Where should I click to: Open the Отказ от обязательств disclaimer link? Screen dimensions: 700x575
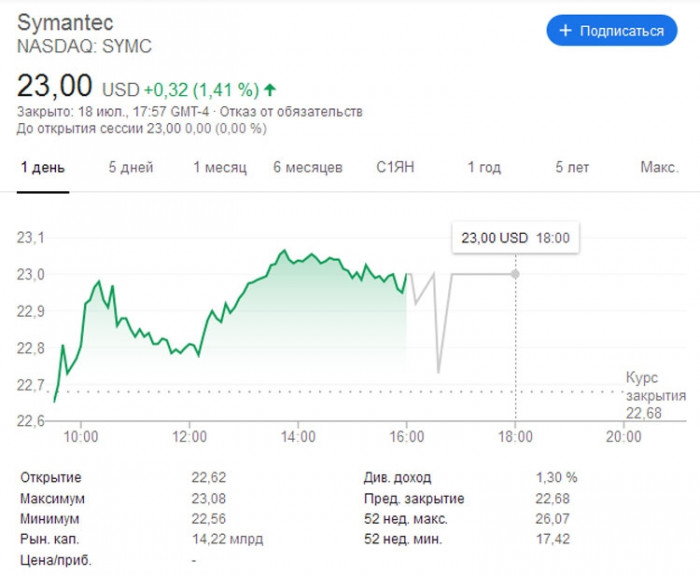[x=304, y=111]
